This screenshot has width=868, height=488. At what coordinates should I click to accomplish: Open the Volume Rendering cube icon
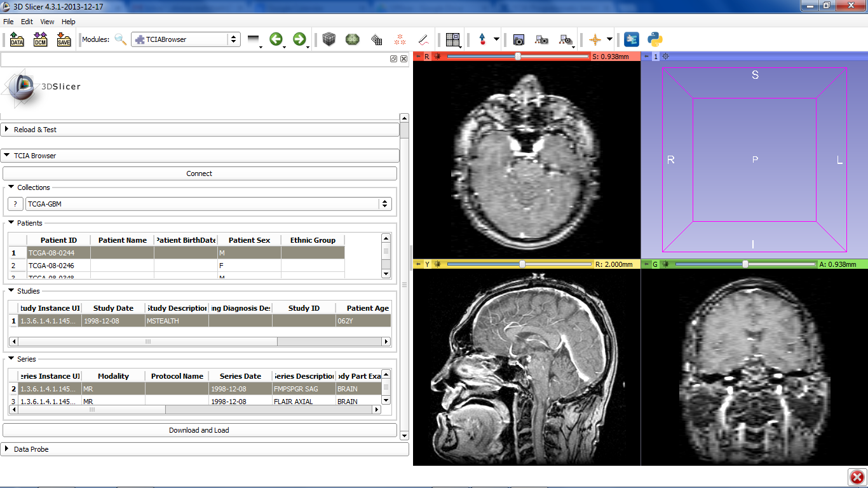click(329, 39)
